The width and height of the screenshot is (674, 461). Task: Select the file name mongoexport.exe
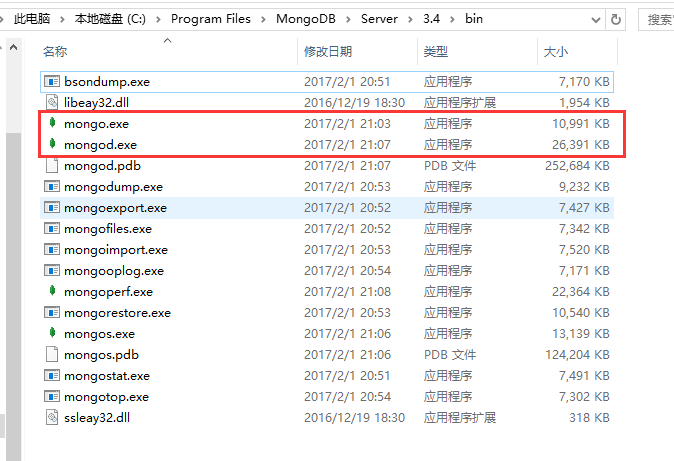[x=115, y=208]
